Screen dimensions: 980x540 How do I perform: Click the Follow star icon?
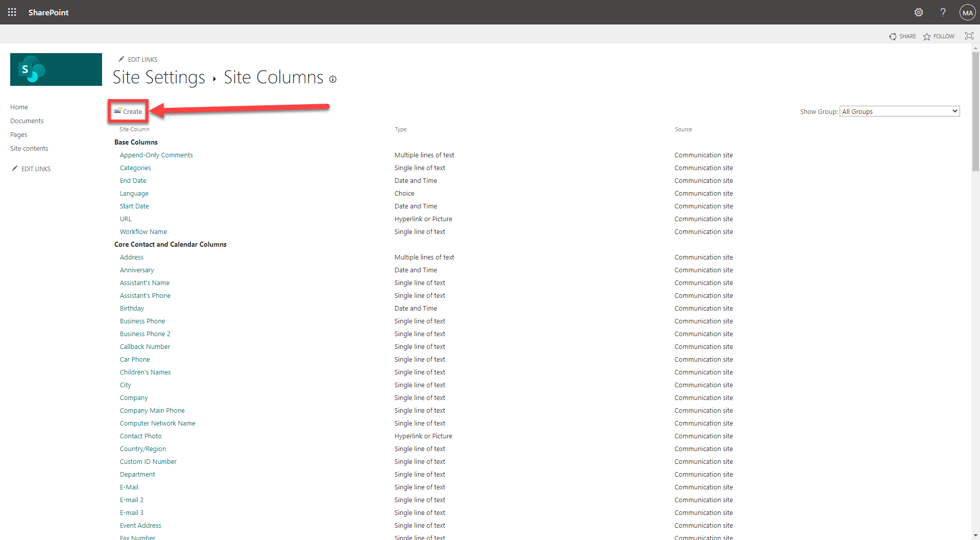tap(927, 36)
